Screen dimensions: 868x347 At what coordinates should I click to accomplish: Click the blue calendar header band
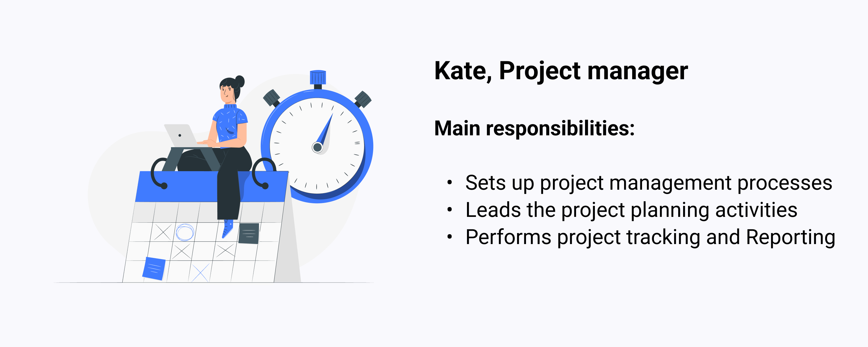(212, 186)
